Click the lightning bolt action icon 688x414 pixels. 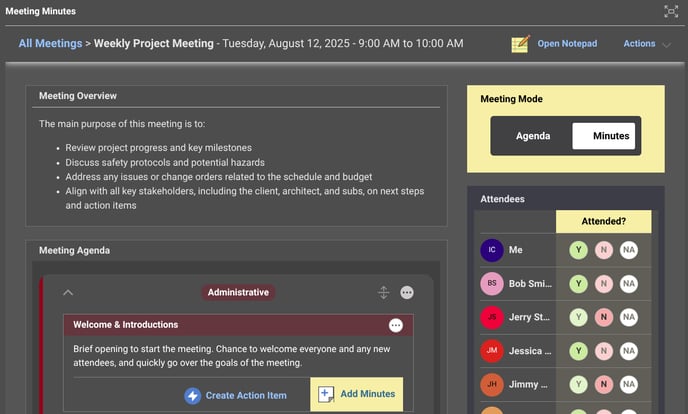193,396
